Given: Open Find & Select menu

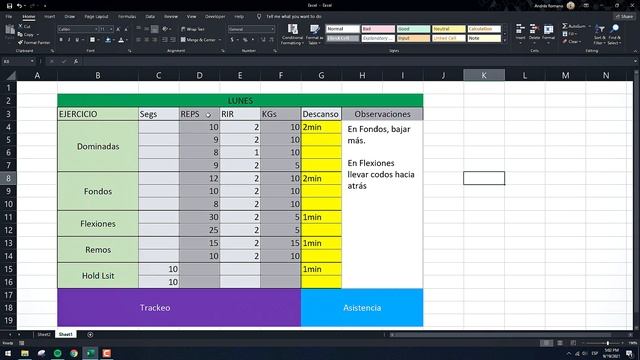Looking at the screenshot, I should [x=614, y=34].
